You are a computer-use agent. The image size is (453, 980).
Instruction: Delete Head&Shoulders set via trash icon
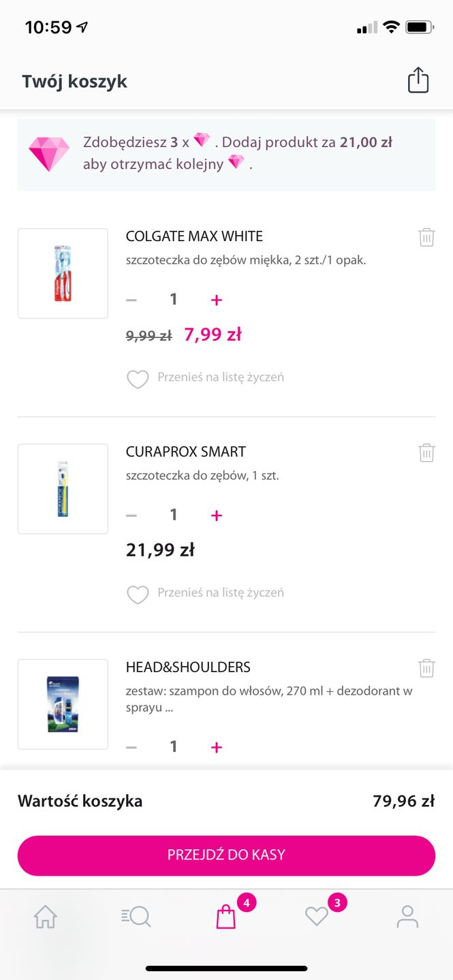426,667
